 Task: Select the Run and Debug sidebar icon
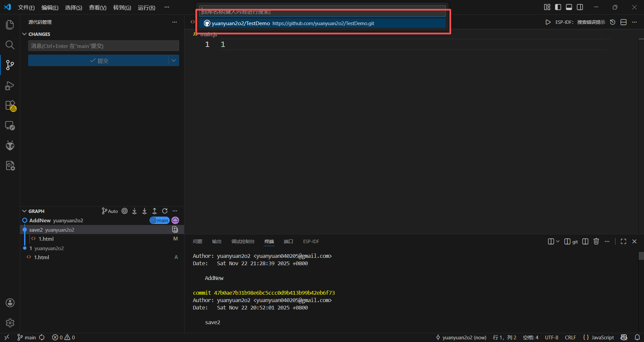(x=10, y=86)
